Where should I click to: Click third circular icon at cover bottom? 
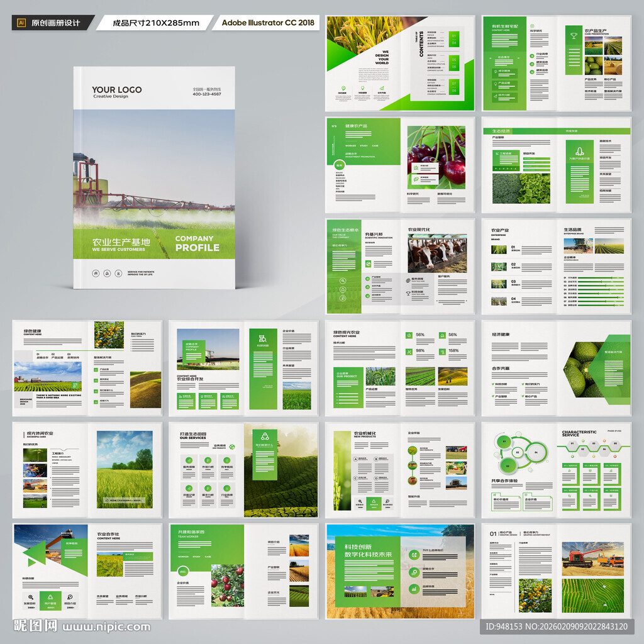(118, 273)
